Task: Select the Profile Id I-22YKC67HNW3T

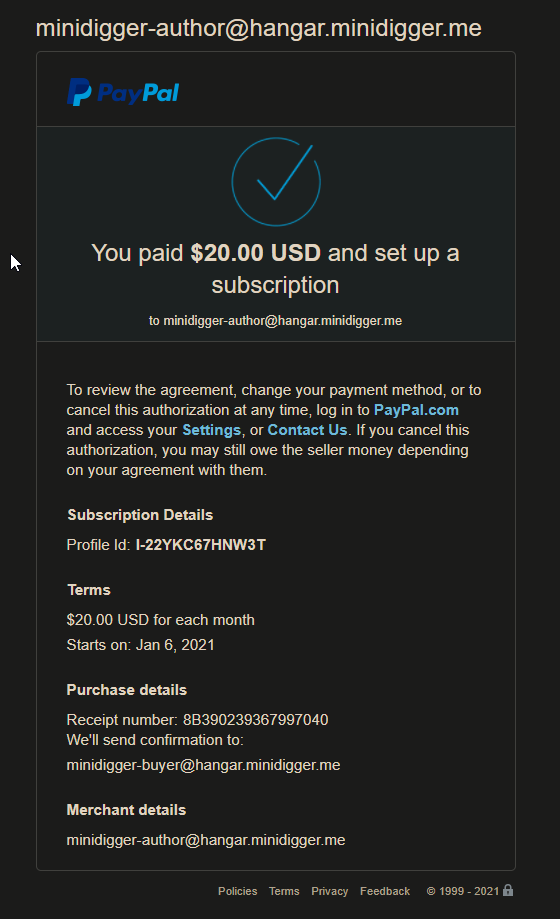Action: coord(201,544)
